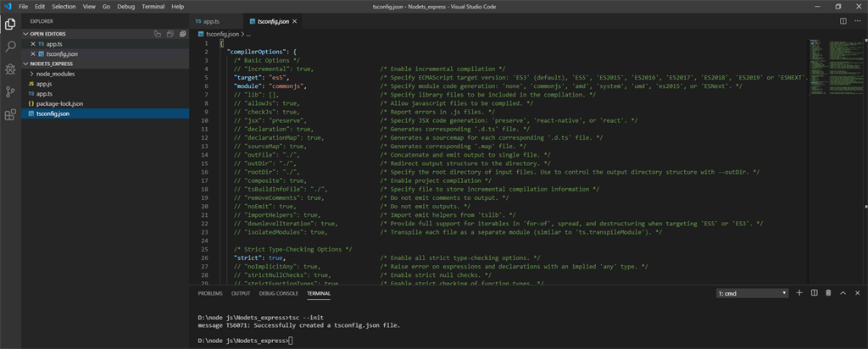Open the Terminal menu in menu bar
The image size is (868, 349).
pos(154,6)
